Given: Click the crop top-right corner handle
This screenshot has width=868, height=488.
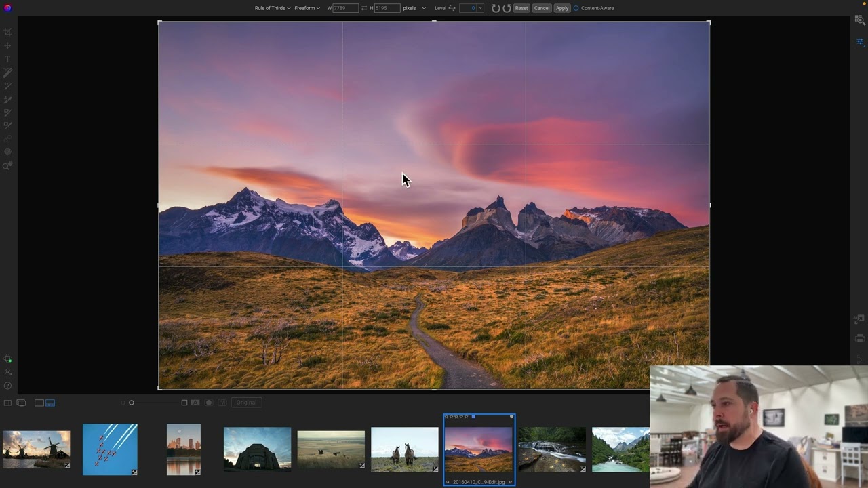Looking at the screenshot, I should click(709, 22).
